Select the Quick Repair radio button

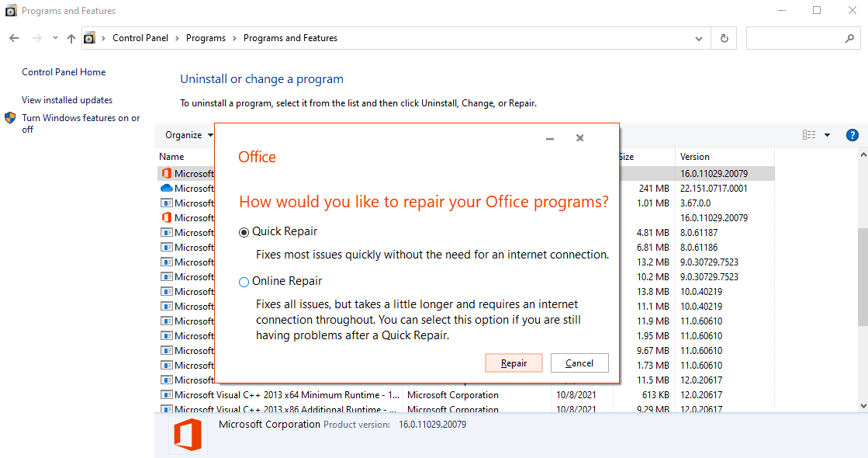click(244, 233)
